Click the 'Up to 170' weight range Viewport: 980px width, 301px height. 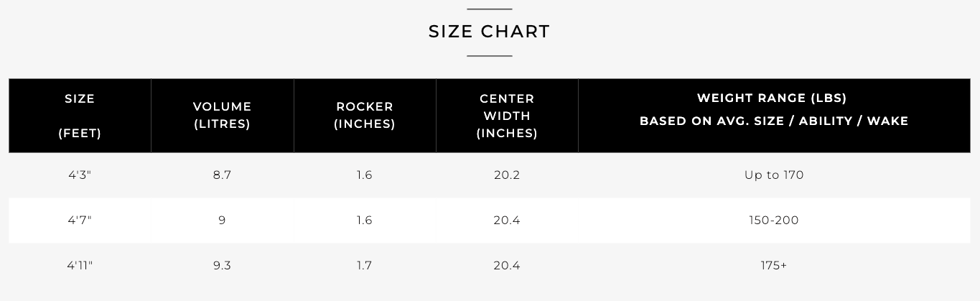coord(774,175)
